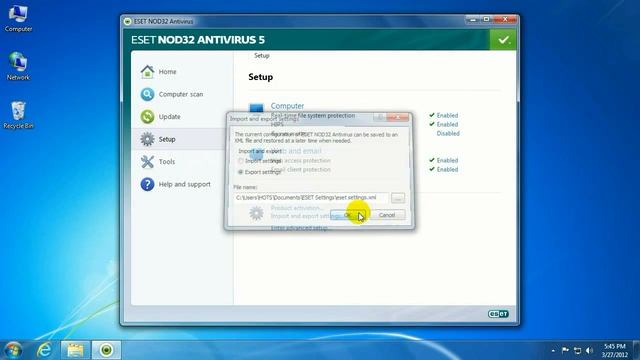Open the Network desktop icon

click(18, 66)
